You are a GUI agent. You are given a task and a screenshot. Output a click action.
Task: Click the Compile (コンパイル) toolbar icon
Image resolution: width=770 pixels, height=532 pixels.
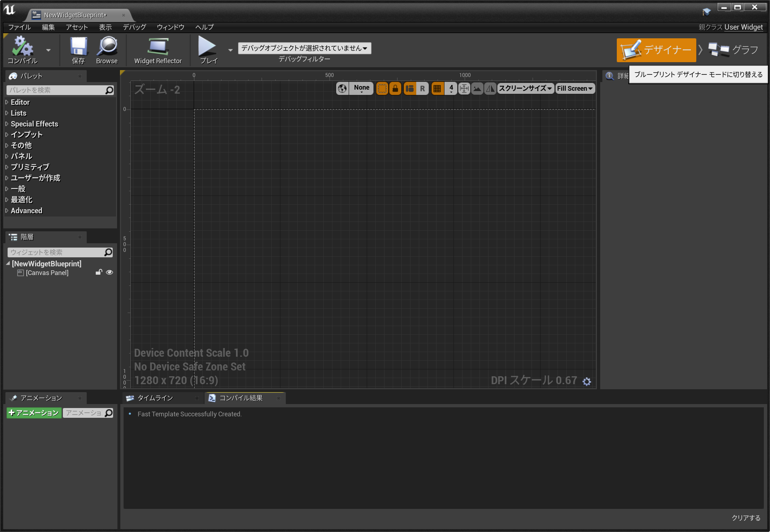(x=22, y=50)
